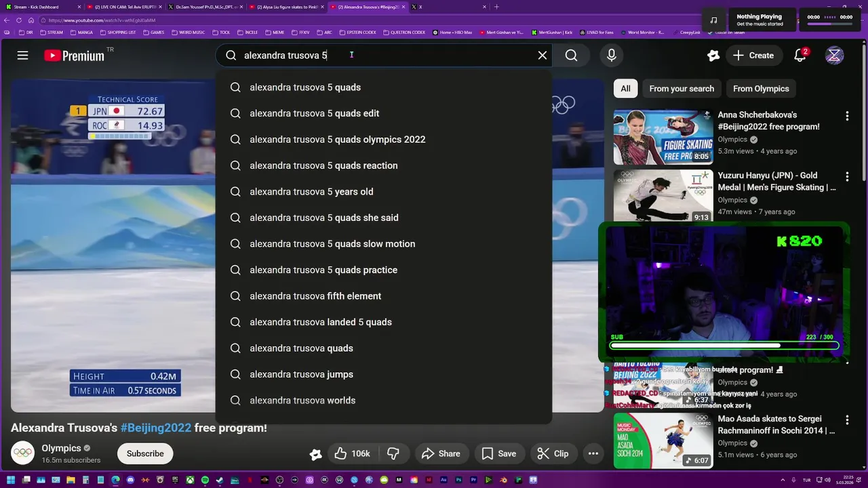This screenshot has width=868, height=488.
Task: Open Xbox app from the taskbar
Action: pos(190,480)
